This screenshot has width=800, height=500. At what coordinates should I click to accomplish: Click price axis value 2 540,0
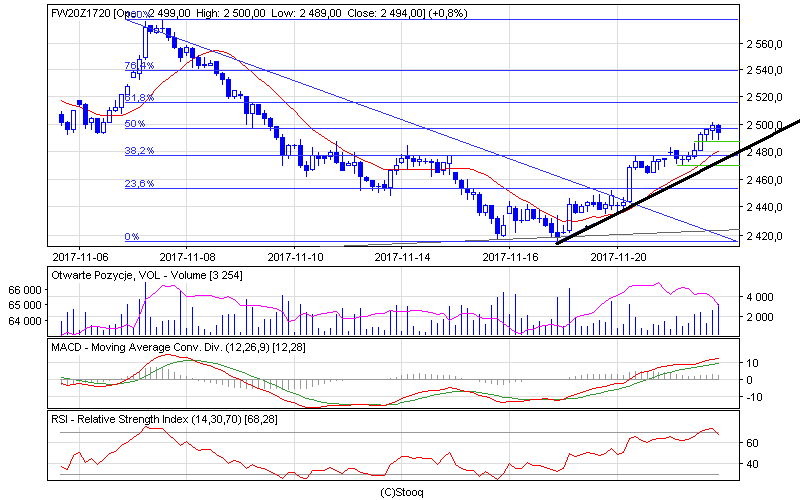coord(764,70)
